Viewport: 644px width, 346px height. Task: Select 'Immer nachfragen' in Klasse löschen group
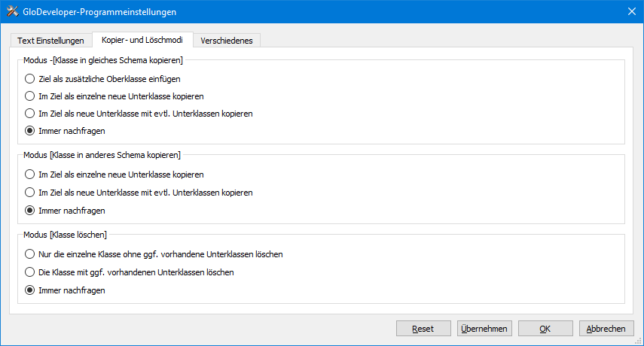[x=65, y=290]
